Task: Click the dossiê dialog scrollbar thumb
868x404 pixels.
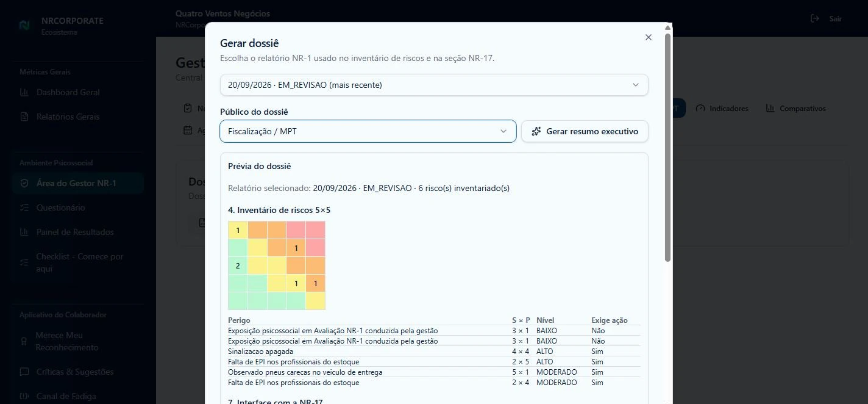Action: [x=668, y=147]
